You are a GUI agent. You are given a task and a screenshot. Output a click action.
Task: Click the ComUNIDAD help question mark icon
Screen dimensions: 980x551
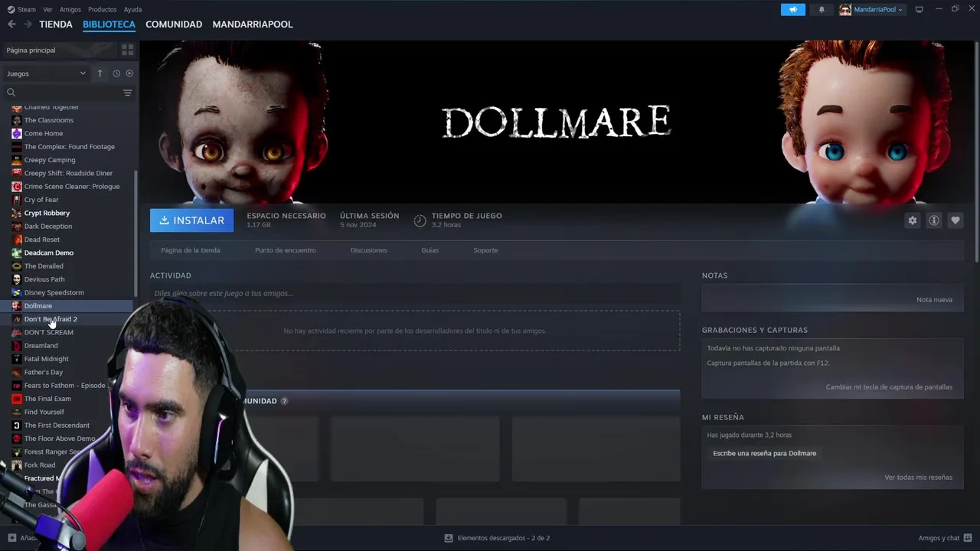tap(284, 401)
